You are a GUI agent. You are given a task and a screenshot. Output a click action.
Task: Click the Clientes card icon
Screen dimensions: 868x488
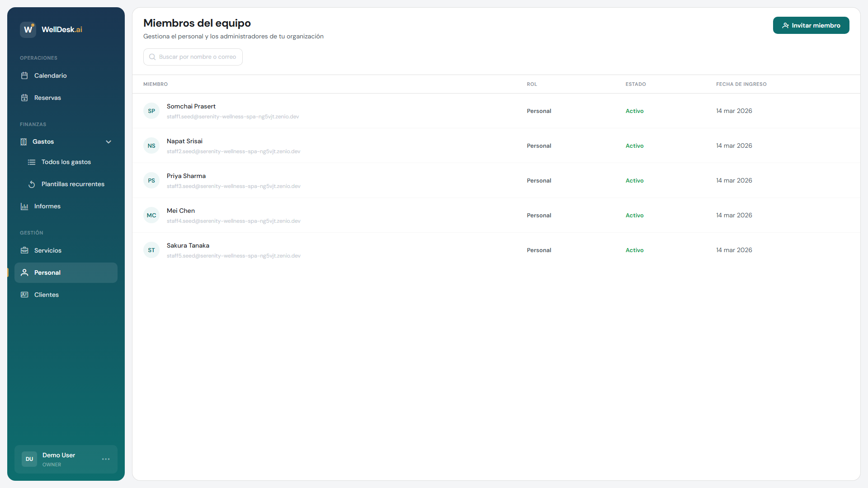[x=24, y=295]
